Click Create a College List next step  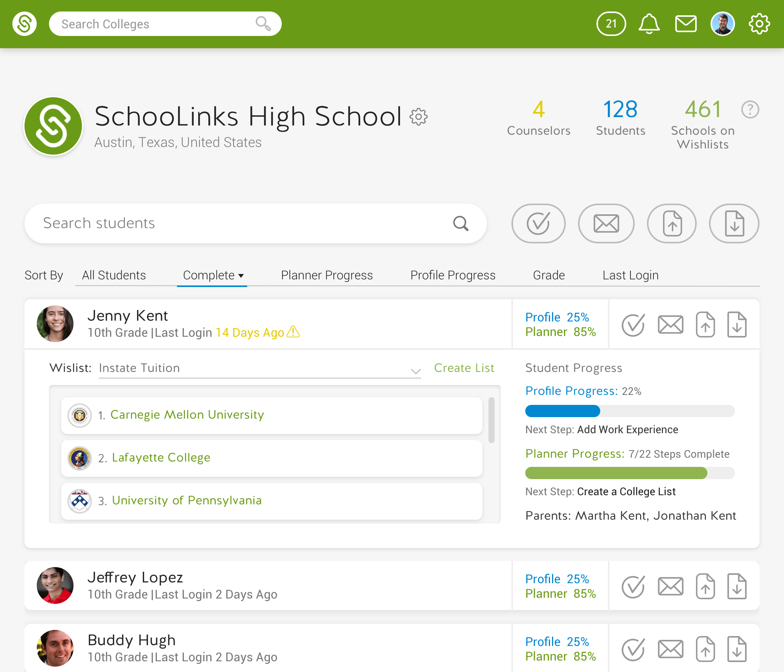(x=626, y=491)
